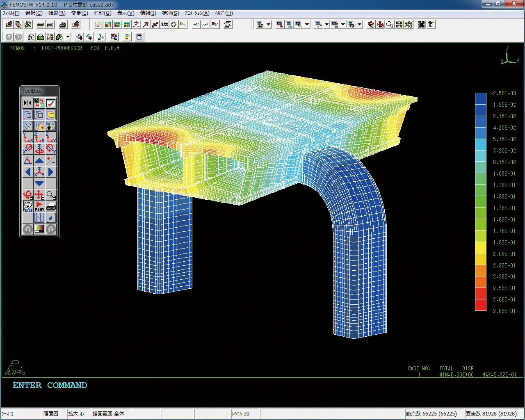Click the vector arrow display toolbar icon
525x420 pixels.
tap(146, 25)
